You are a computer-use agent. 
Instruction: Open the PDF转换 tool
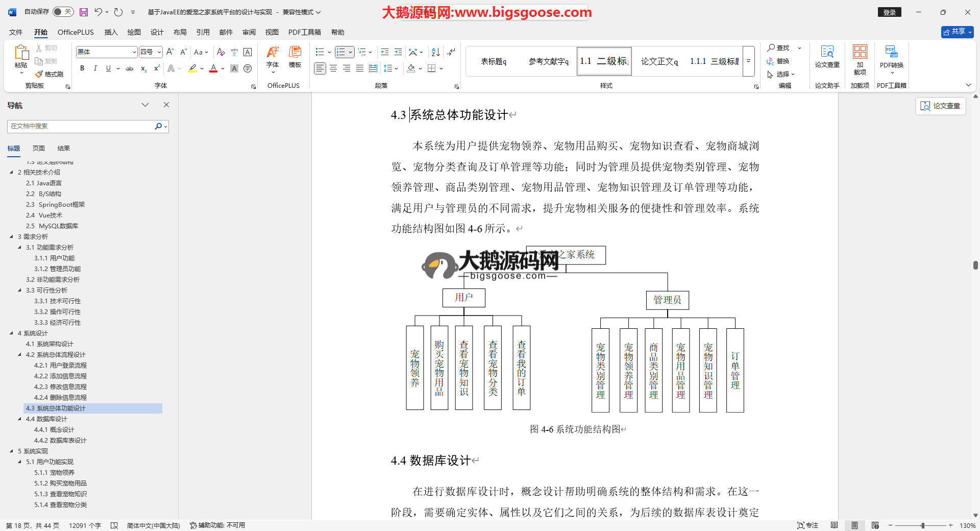[x=891, y=56]
